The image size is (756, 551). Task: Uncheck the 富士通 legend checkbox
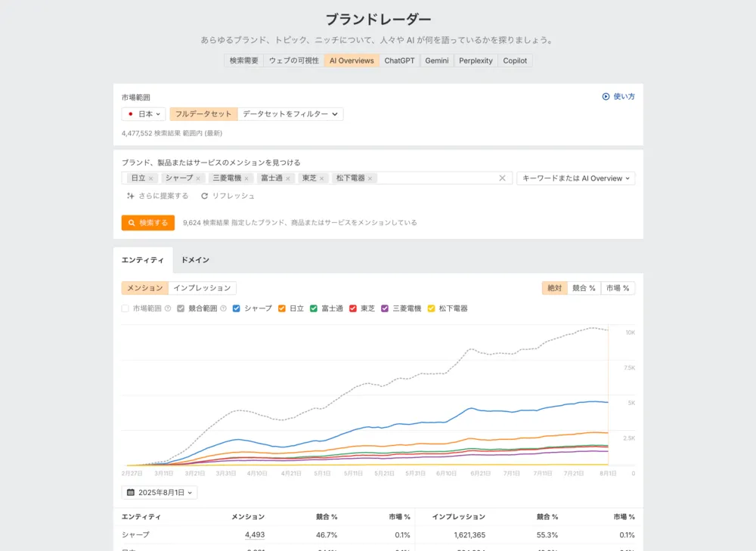(314, 308)
